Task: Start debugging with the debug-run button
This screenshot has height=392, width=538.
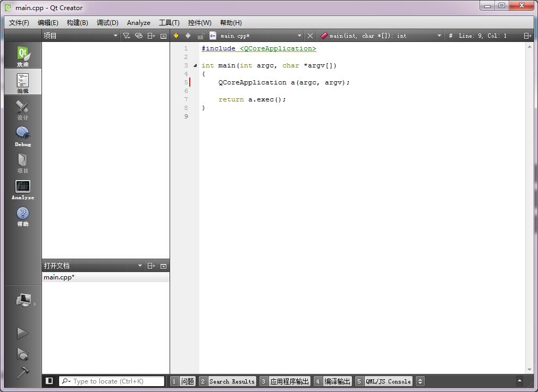Action: (x=23, y=354)
